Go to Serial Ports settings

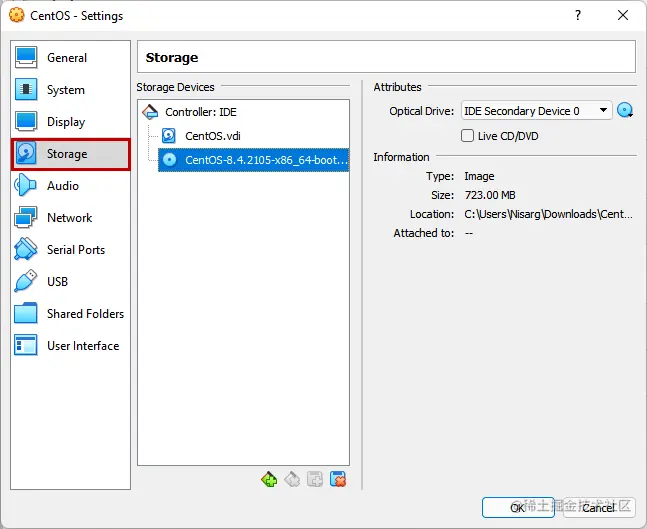(x=71, y=250)
